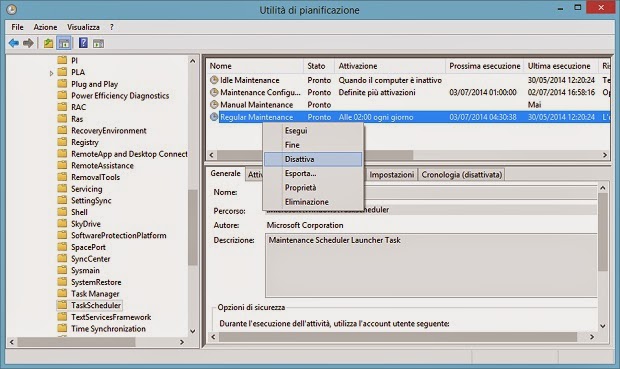
Task: Choose Fine in the context menu
Action: 313,145
